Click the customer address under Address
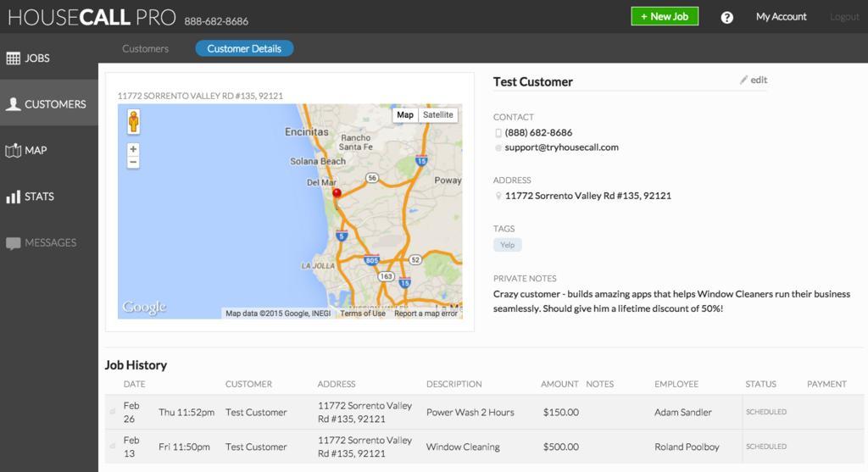 (588, 196)
